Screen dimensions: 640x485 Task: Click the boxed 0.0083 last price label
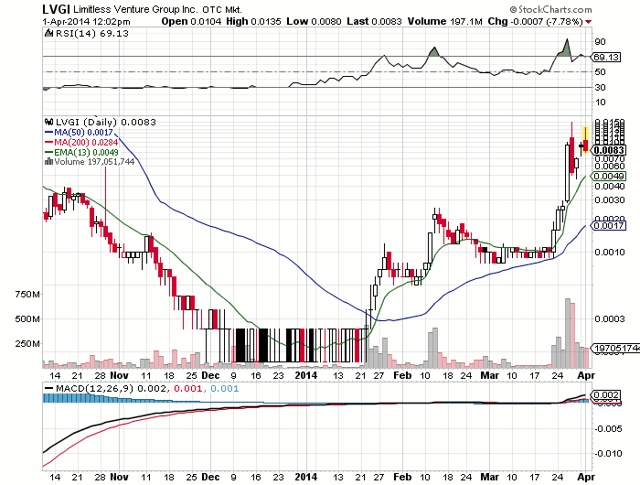pyautogui.click(x=609, y=150)
